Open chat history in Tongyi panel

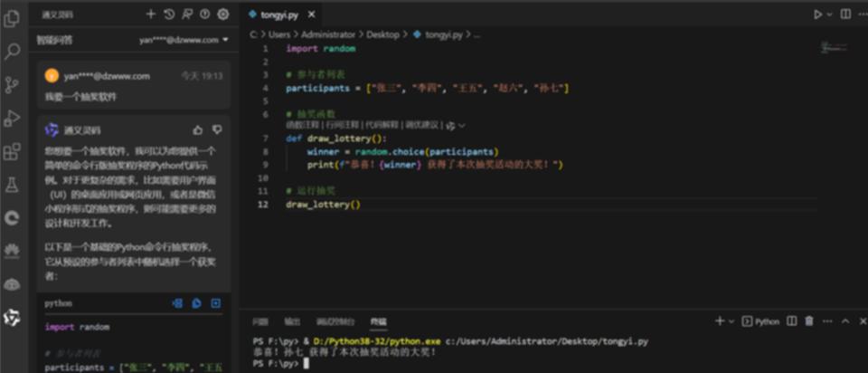(169, 14)
